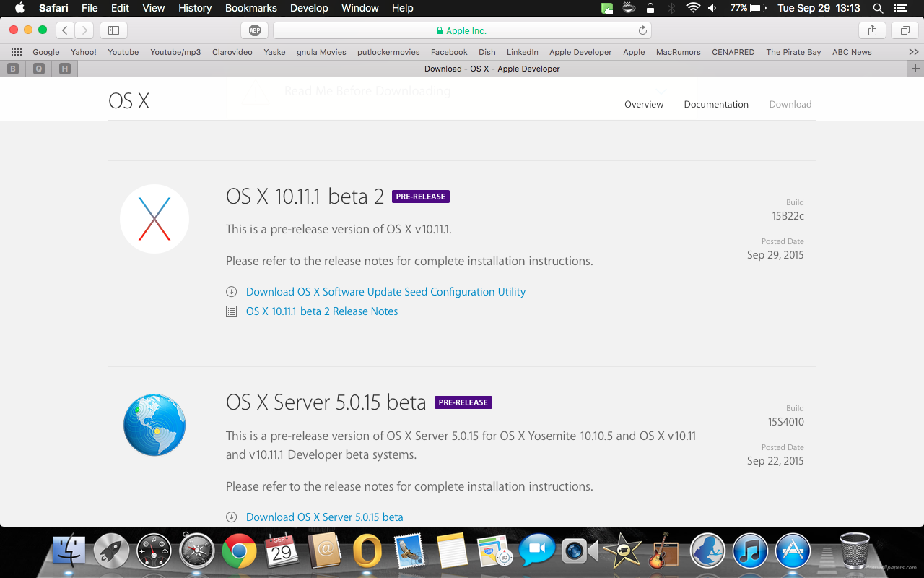
Task: Open iTunes from the Dock
Action: tap(750, 552)
